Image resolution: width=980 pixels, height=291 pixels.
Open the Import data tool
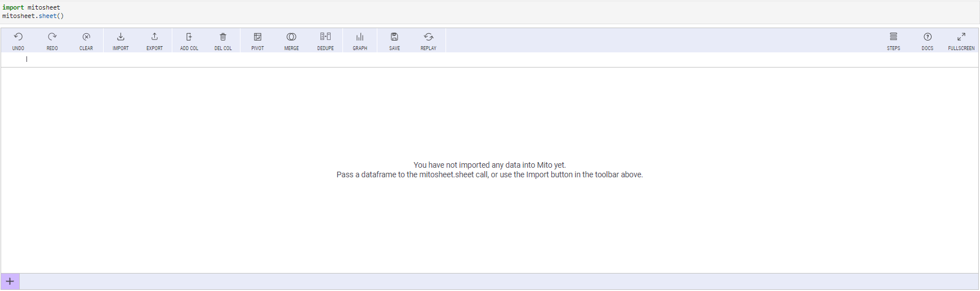pyautogui.click(x=121, y=41)
